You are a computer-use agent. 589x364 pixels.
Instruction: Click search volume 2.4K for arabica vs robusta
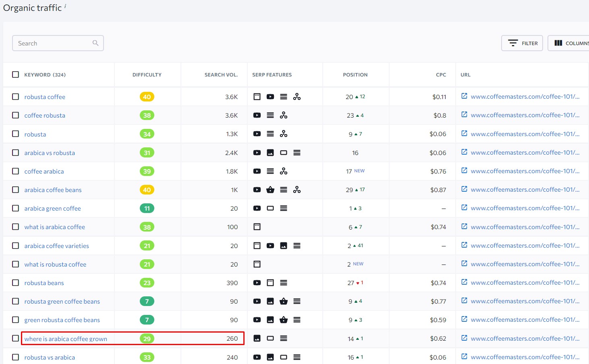tap(231, 153)
